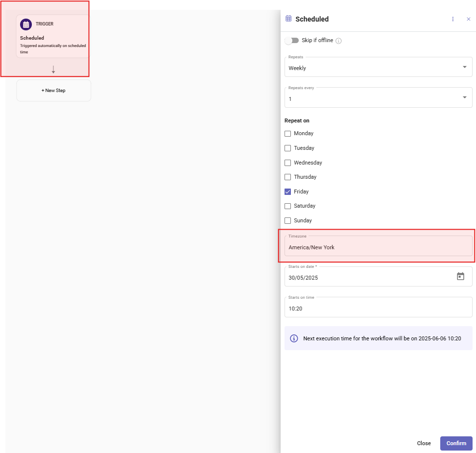Enable the Sunday checkbox

287,220
